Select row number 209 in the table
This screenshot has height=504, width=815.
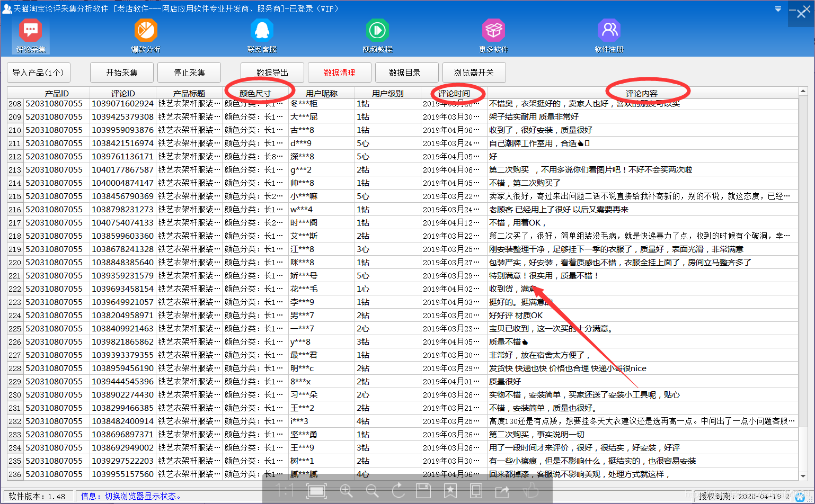tap(15, 117)
